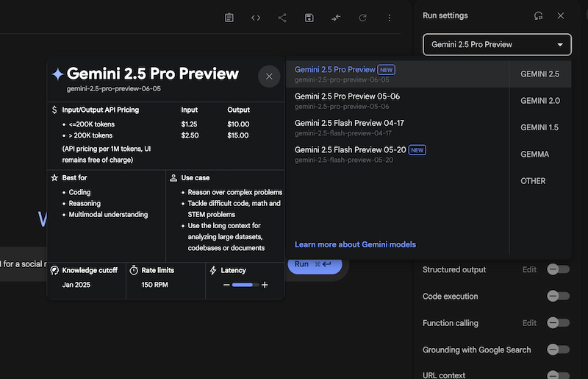588x379 pixels.
Task: Click the gemini-2.5-pro-preview-06-05 ID in card
Action: pos(114,88)
